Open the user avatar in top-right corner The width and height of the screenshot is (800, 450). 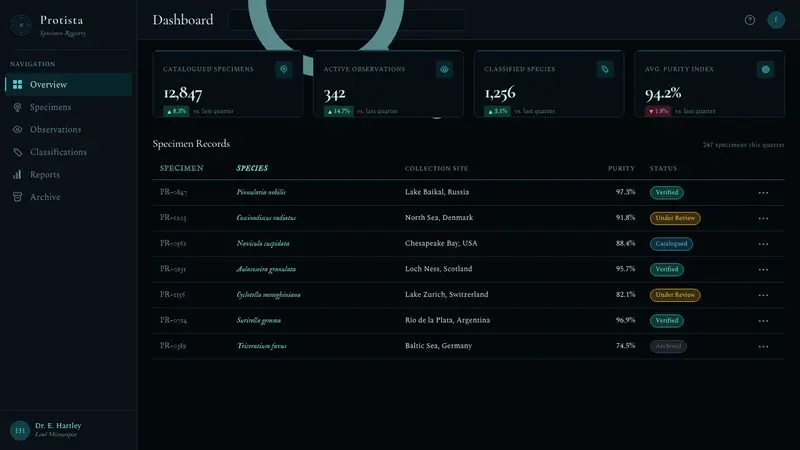coord(776,20)
